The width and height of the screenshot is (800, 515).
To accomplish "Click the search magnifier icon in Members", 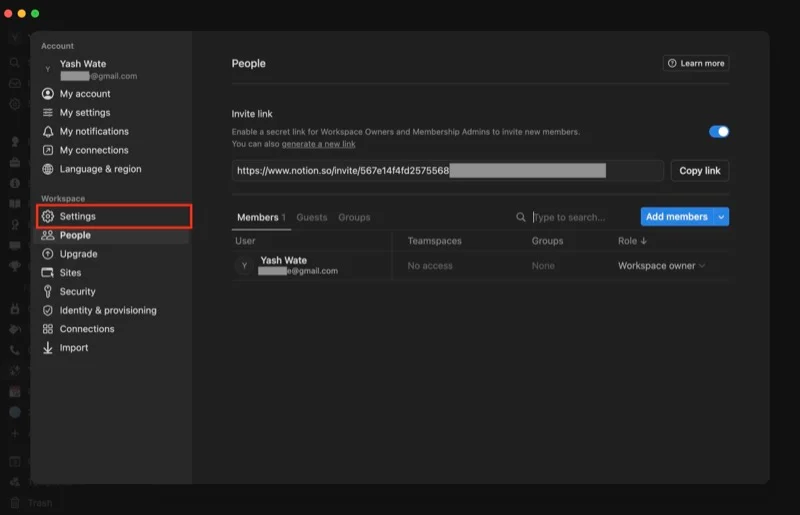I will click(x=520, y=217).
